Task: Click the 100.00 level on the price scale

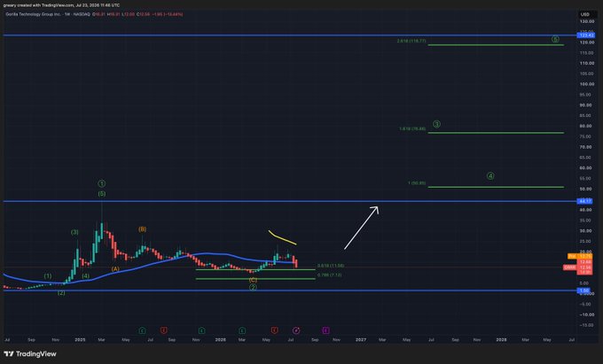Action: pyautogui.click(x=587, y=84)
